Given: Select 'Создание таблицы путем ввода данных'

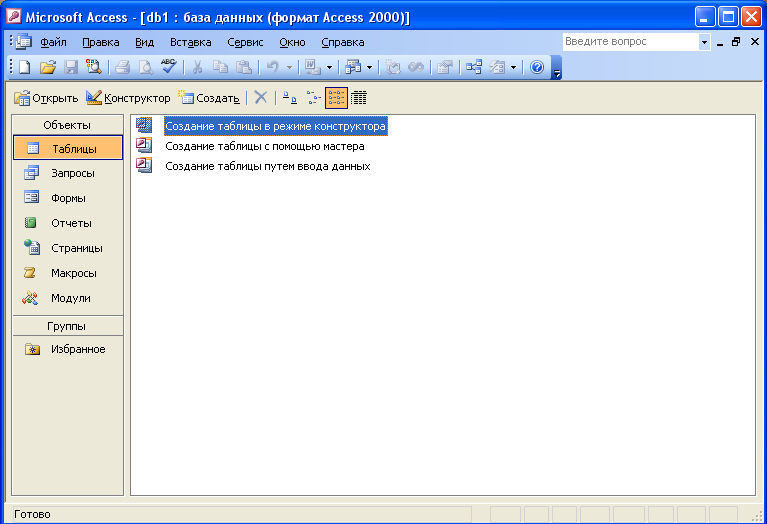Looking at the screenshot, I should [268, 166].
